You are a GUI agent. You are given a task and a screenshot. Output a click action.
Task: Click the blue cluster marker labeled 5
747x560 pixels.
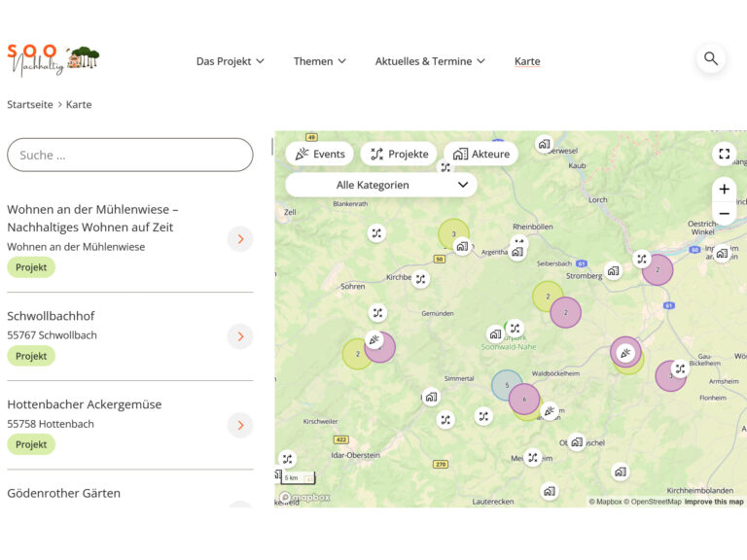point(506,385)
